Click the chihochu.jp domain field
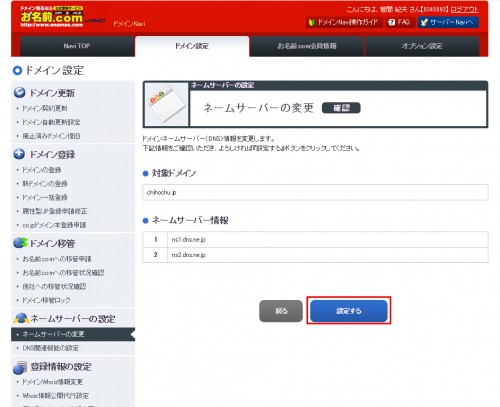This screenshot has height=407, width=500. click(315, 192)
